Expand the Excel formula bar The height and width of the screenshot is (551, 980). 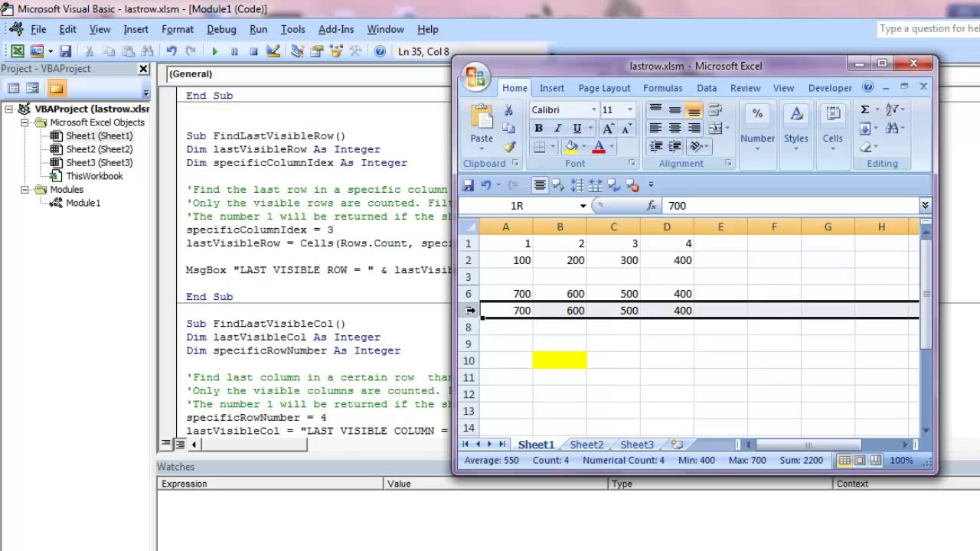tap(925, 205)
